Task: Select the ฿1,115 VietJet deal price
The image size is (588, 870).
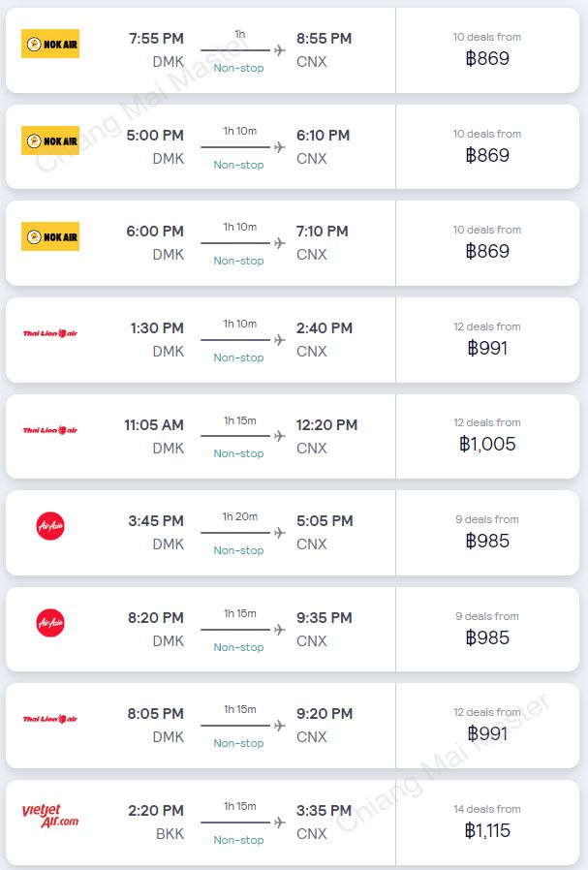Action: pos(487,830)
